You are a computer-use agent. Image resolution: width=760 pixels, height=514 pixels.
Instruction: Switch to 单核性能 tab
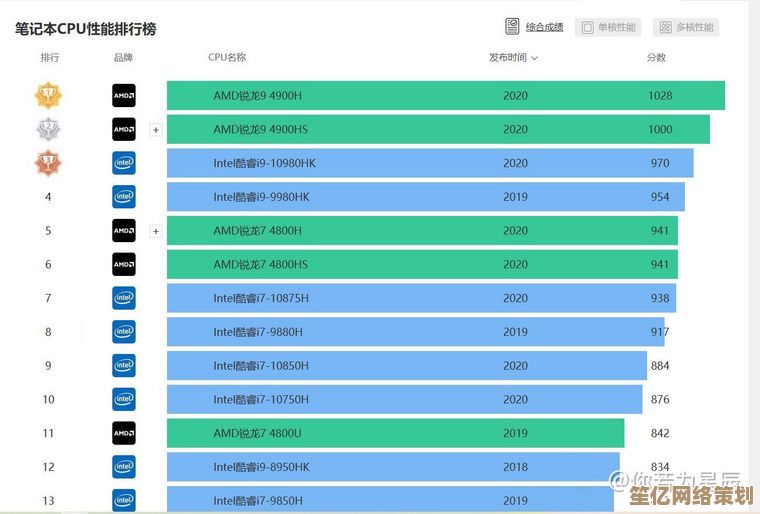coord(608,27)
